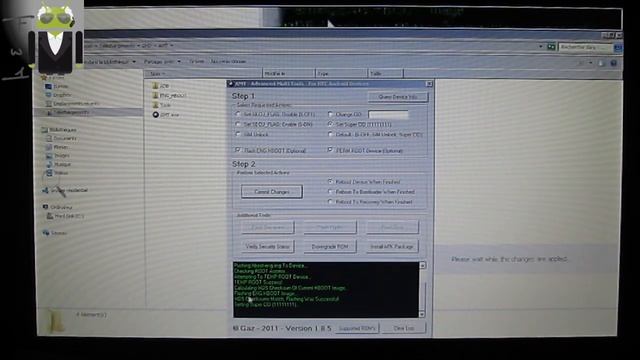Screen dimensions: 640x360
Task: Click Emplacements récents in sidebar
Action: pos(72,104)
